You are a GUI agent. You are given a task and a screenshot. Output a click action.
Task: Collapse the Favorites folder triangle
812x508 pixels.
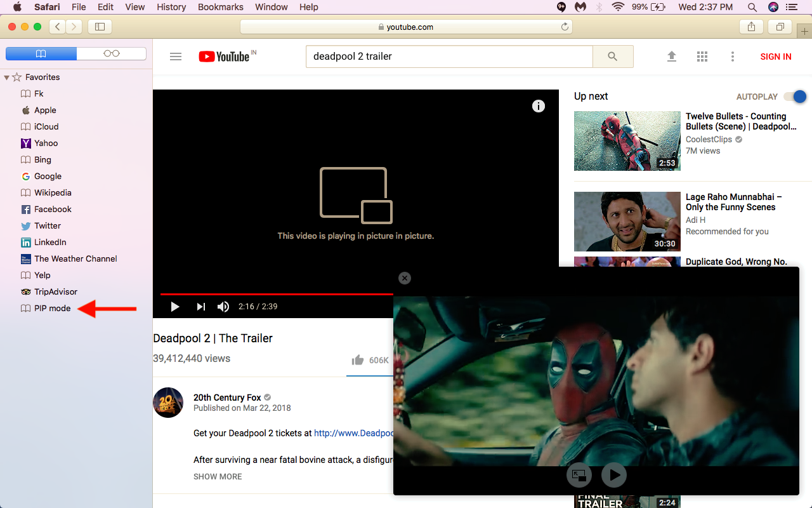click(6, 77)
